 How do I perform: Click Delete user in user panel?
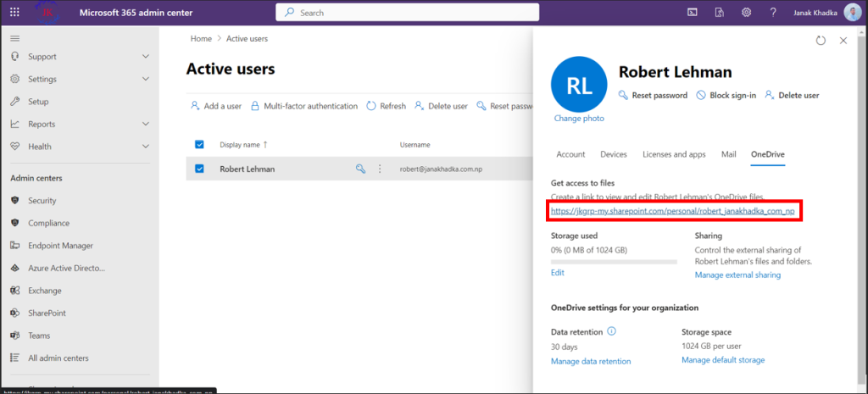pos(792,95)
